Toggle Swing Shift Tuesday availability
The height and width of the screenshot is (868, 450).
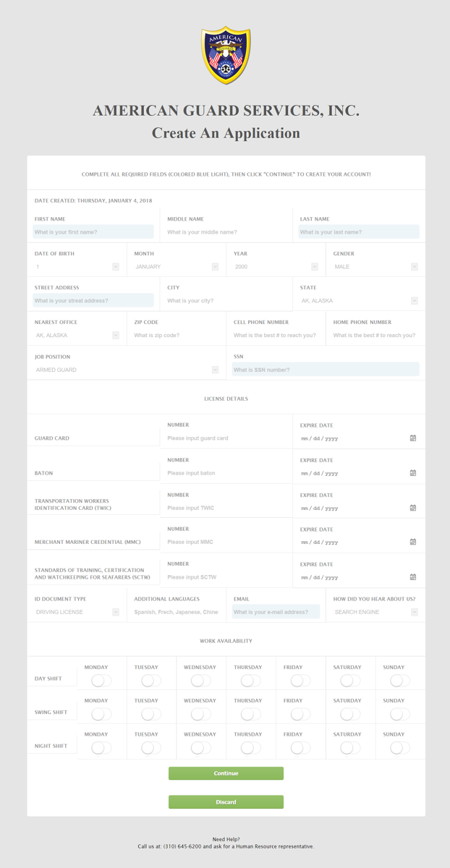(151, 714)
